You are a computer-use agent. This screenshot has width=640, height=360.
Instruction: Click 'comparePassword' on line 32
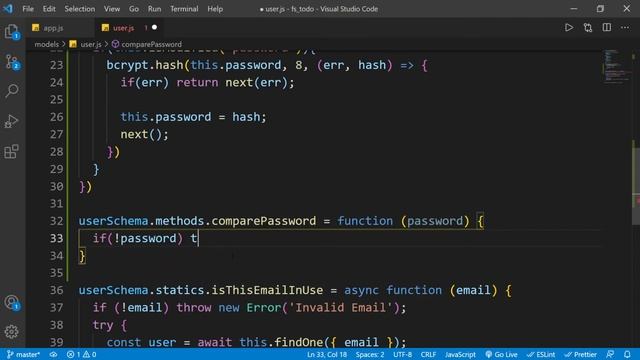(x=264, y=221)
